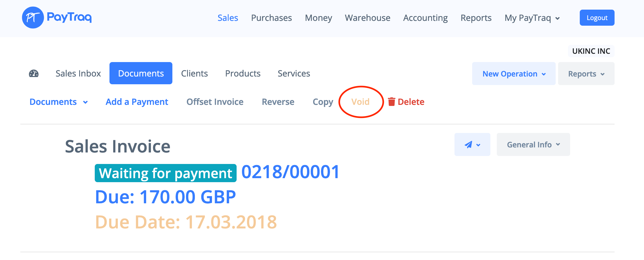This screenshot has width=644, height=260.
Task: Expand the My PayTraq menu
Action: pyautogui.click(x=532, y=18)
